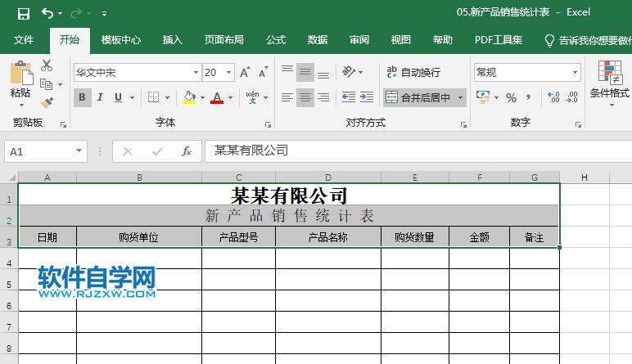This screenshot has height=364, width=632.
Task: Click the Redo arrow icon
Action: click(x=76, y=14)
